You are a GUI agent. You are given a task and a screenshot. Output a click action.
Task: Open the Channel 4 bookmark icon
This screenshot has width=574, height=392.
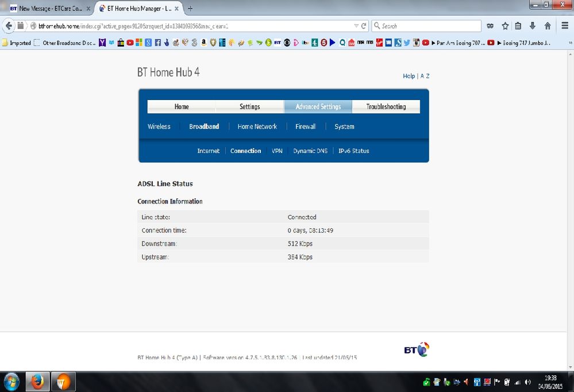(314, 43)
